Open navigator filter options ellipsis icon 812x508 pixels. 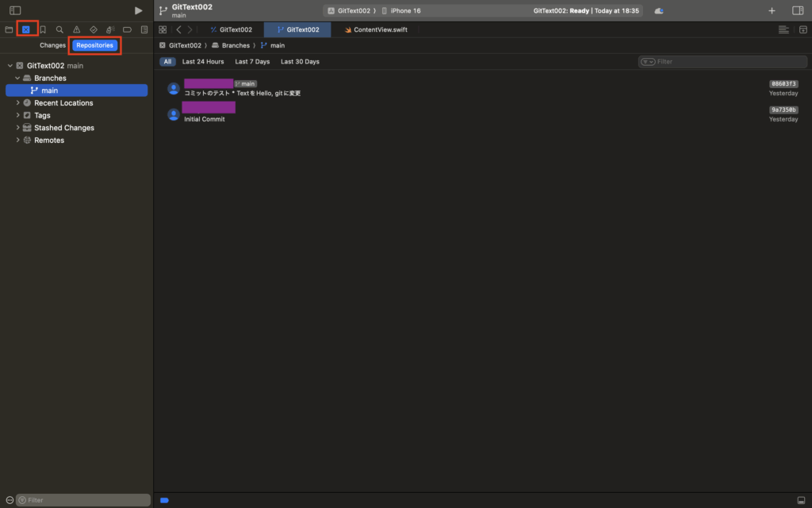tap(10, 500)
